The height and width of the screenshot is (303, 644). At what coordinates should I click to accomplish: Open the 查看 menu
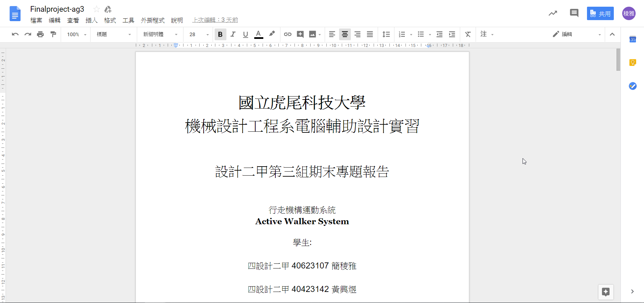coord(73,20)
